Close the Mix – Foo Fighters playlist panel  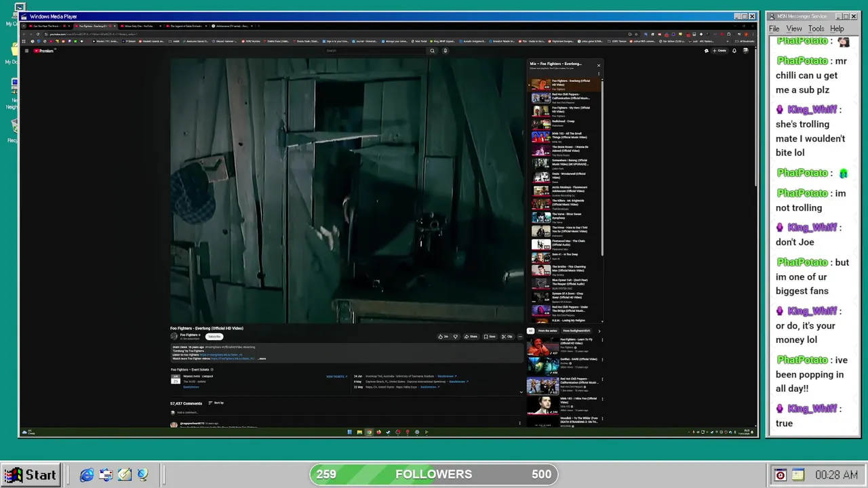click(598, 66)
